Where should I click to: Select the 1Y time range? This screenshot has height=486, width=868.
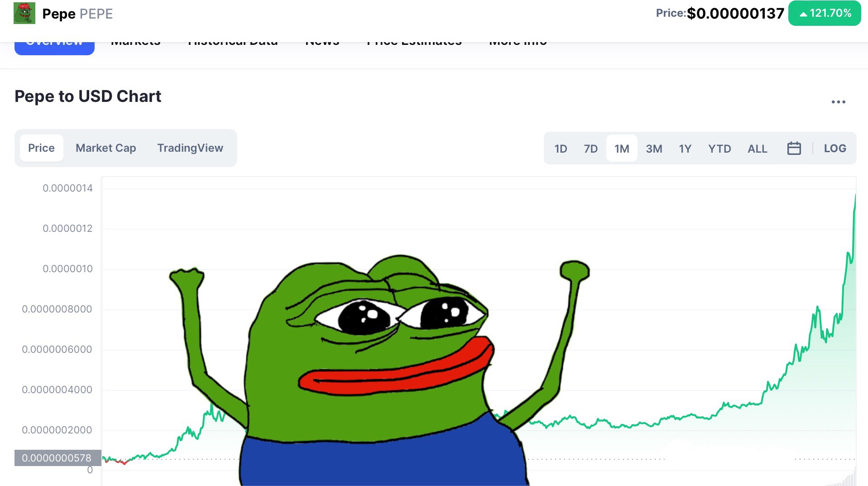685,149
